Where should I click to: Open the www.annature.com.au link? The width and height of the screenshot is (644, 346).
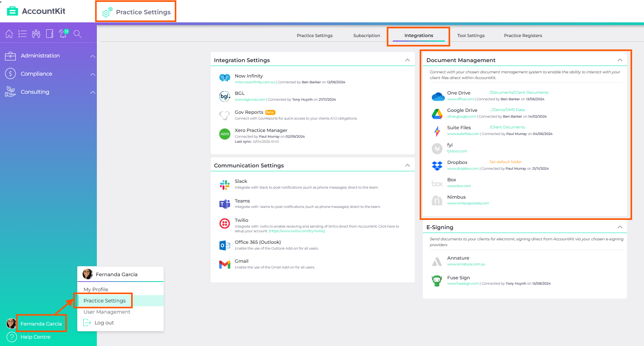coord(466,264)
